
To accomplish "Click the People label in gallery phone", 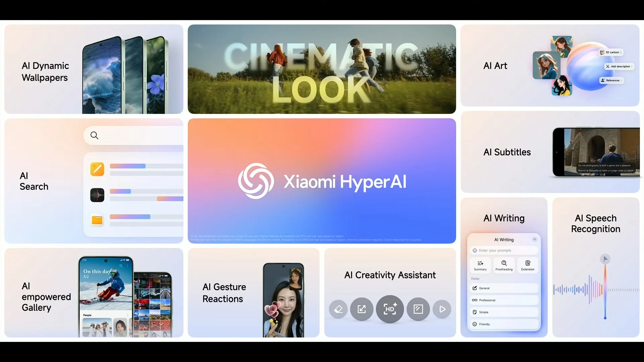I will tap(87, 315).
